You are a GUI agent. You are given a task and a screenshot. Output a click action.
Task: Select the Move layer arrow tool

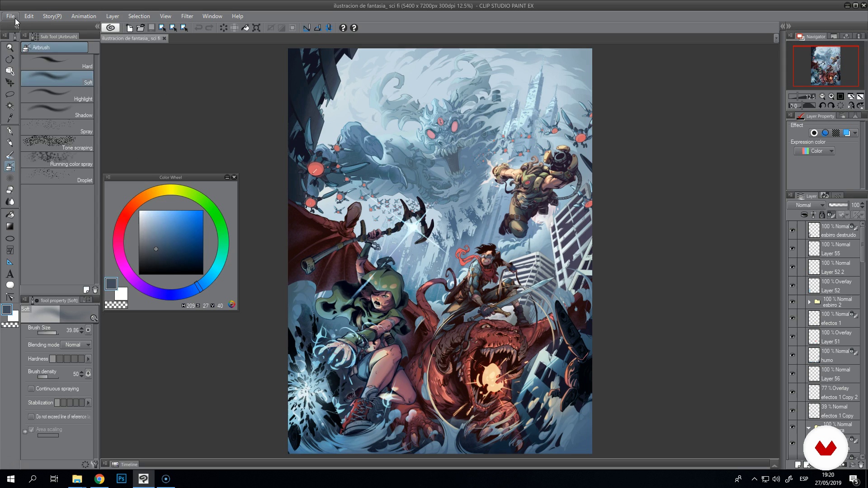coord(9,83)
